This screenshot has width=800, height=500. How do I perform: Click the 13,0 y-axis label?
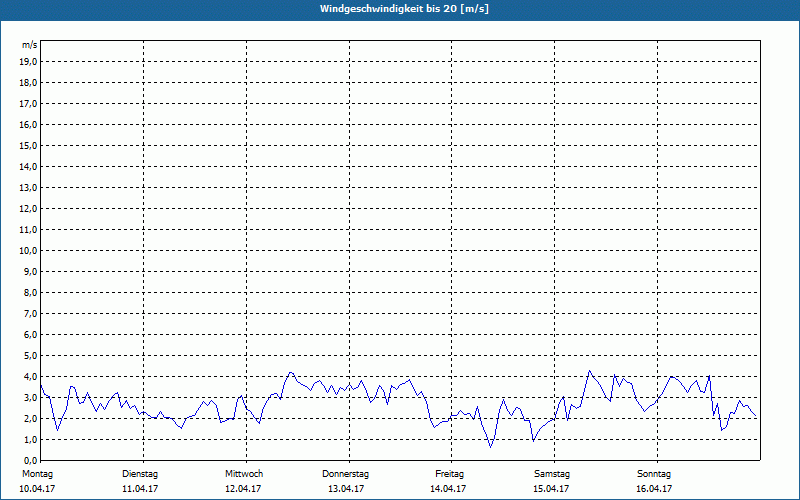(27, 187)
